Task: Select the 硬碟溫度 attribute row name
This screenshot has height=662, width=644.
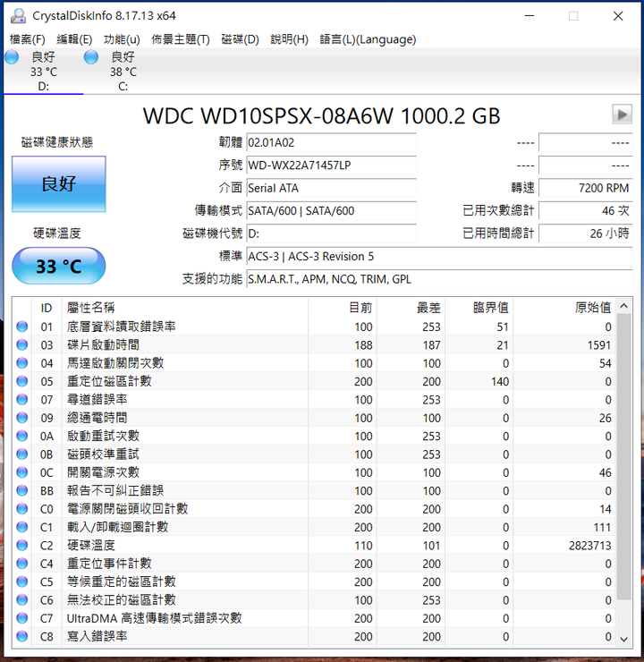Action: click(x=90, y=546)
